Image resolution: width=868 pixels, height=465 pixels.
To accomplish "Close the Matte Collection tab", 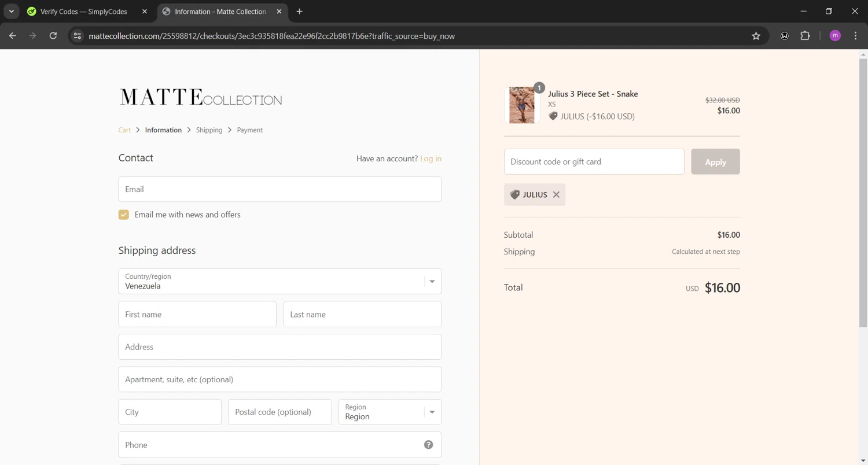I will coord(279,12).
